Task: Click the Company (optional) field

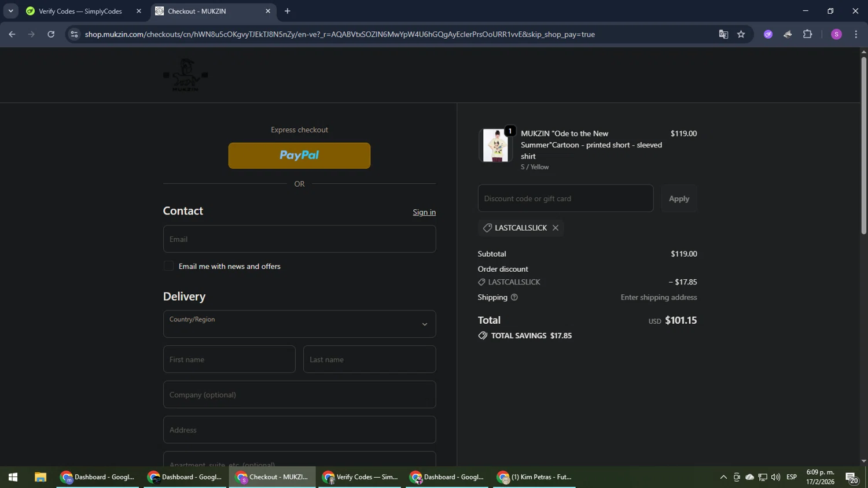Action: [299, 394]
